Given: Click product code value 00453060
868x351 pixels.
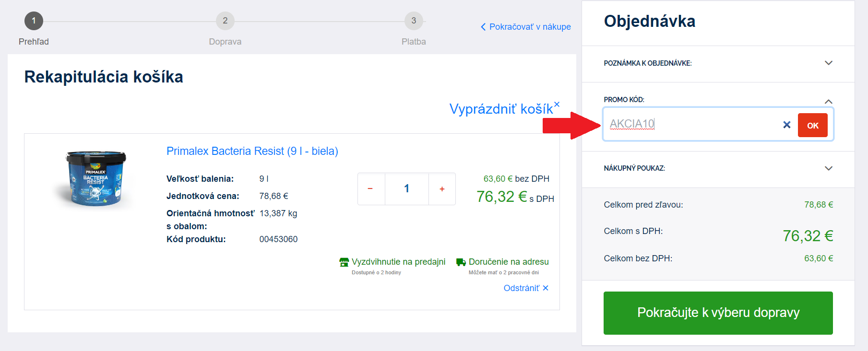Looking at the screenshot, I should [278, 239].
